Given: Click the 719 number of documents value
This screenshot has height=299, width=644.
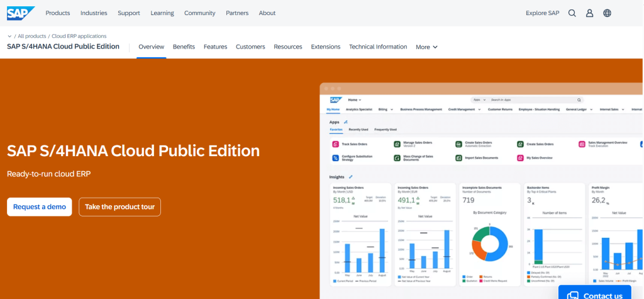Looking at the screenshot, I should [468, 200].
